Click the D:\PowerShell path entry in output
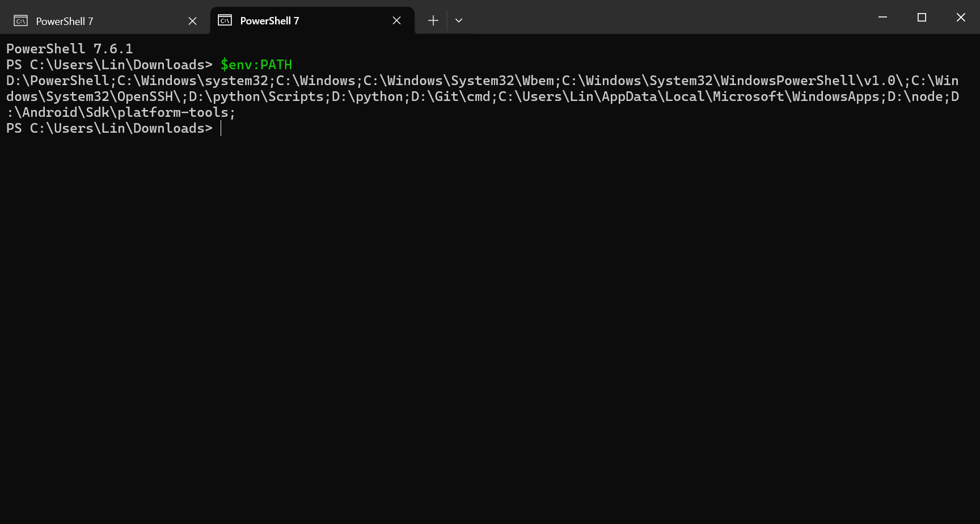The height and width of the screenshot is (524, 980). pyautogui.click(x=57, y=81)
